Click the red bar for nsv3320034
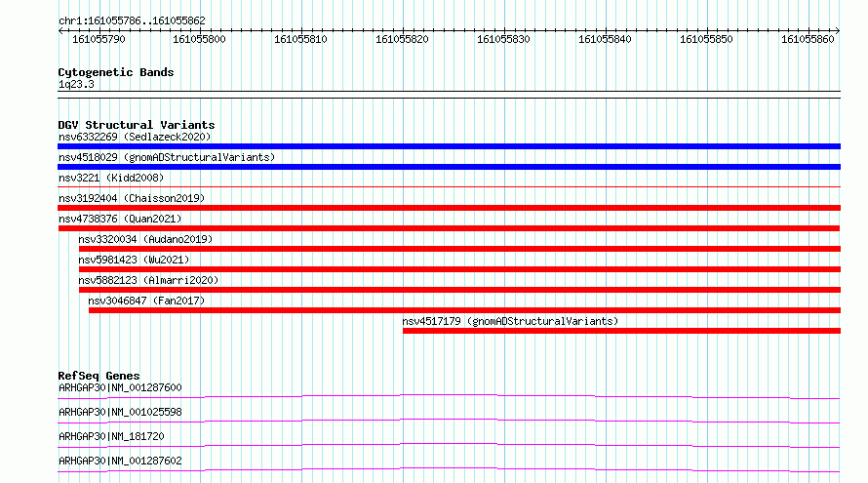The image size is (868, 483). 459,249
